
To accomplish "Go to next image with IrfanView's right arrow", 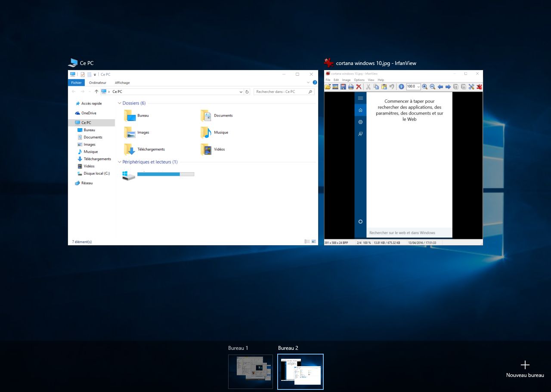I will (x=448, y=86).
